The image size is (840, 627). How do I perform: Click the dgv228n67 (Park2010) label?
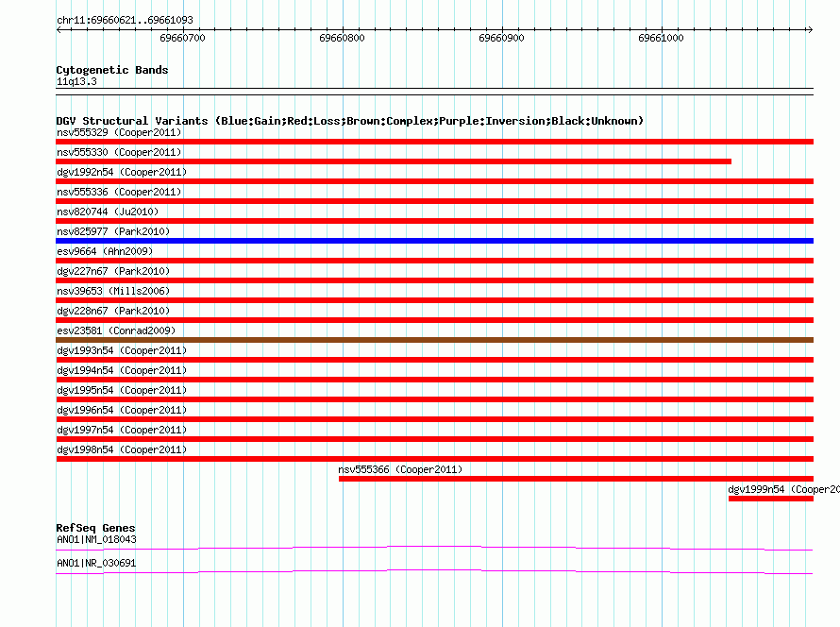113,311
